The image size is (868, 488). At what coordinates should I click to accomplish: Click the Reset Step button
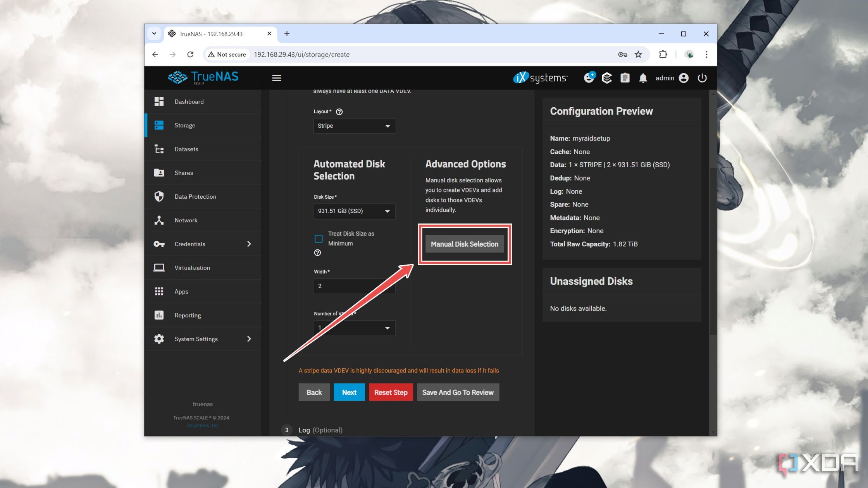(391, 392)
